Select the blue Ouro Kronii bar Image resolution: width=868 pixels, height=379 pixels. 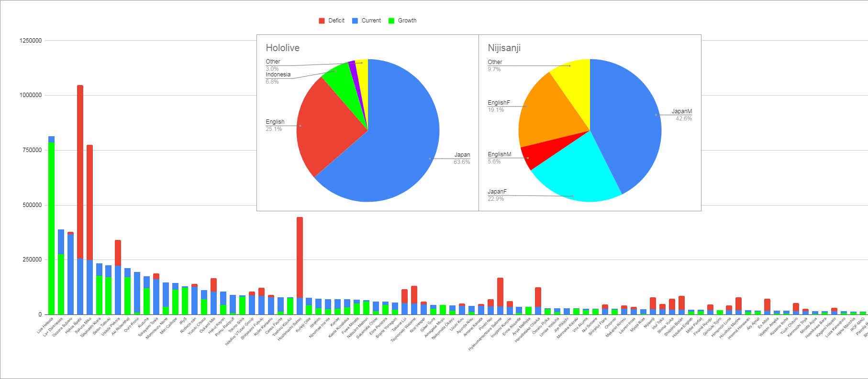[137, 292]
